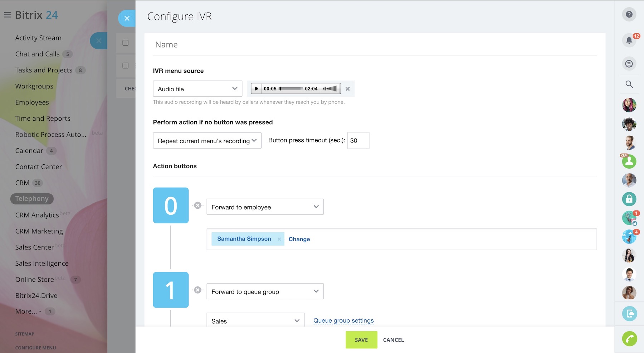The image size is (644, 353).
Task: Click the green phone dialer button
Action: [x=629, y=339]
